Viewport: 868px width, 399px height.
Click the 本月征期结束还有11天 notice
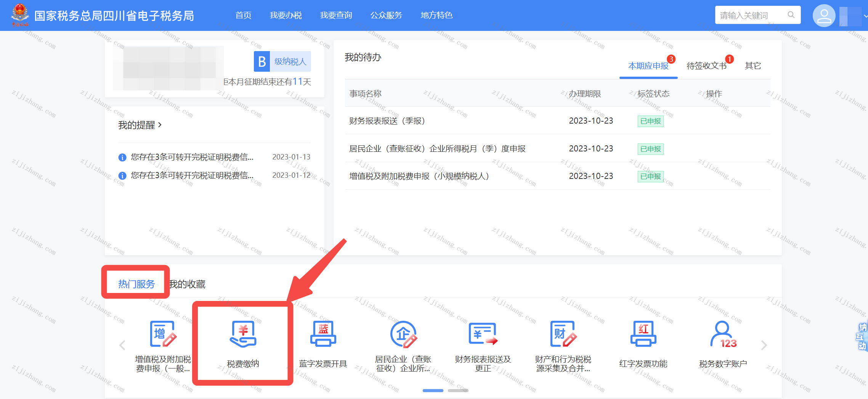coord(267,82)
